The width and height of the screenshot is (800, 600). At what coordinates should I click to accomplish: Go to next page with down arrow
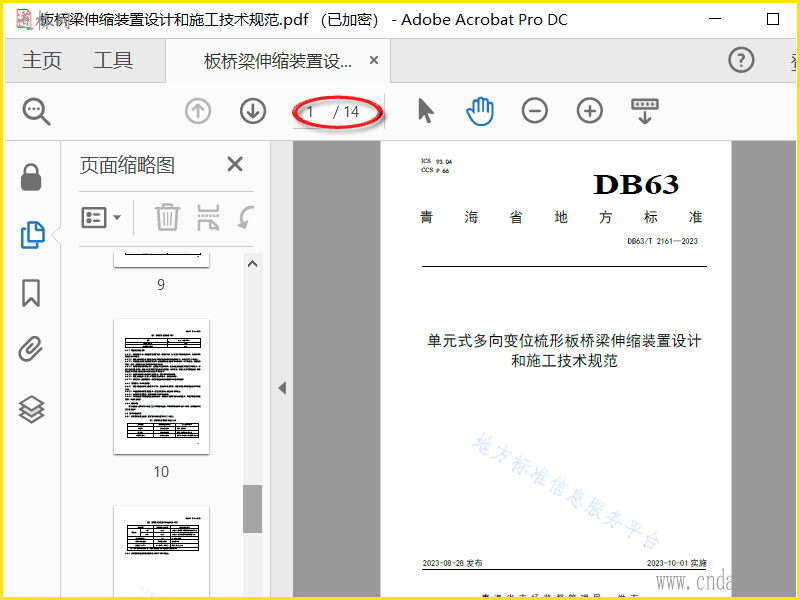[253, 111]
